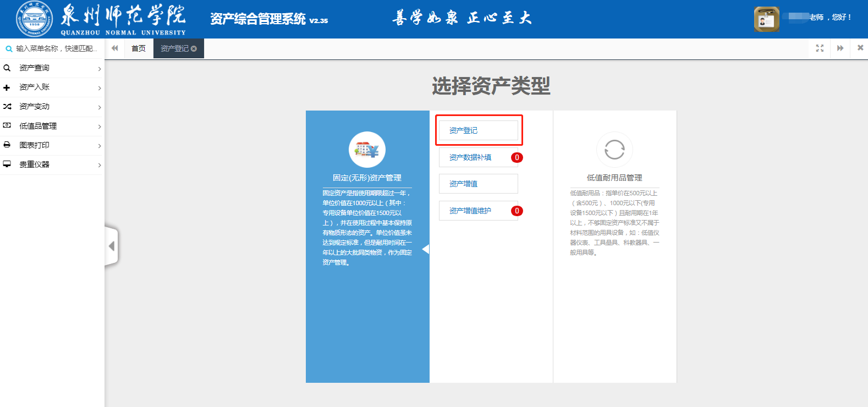Click the 固定(无形)资产管理 building icon

coord(367,150)
